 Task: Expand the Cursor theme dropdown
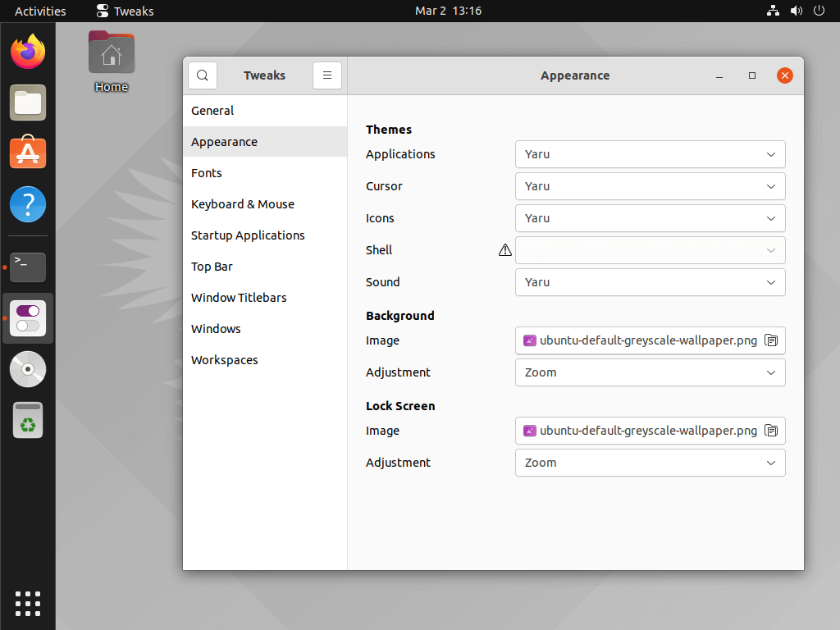pos(650,186)
